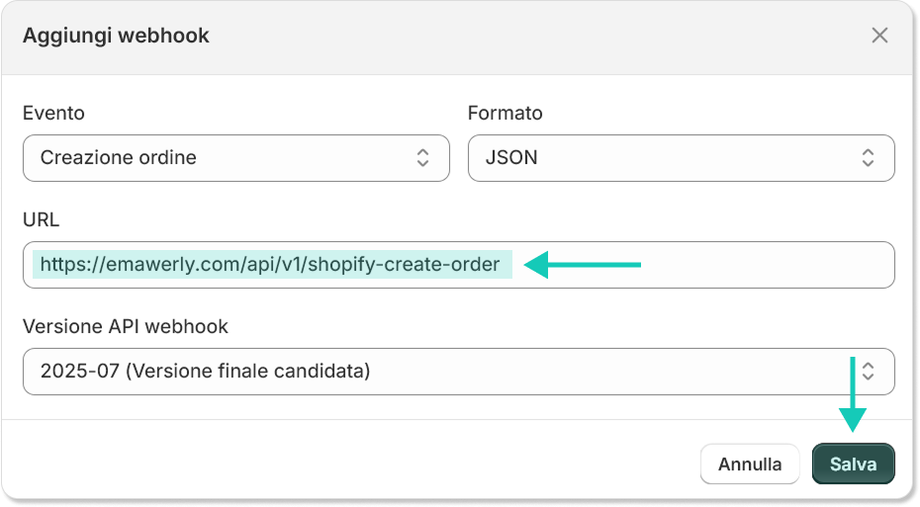Click the URL field label

[x=41, y=220]
